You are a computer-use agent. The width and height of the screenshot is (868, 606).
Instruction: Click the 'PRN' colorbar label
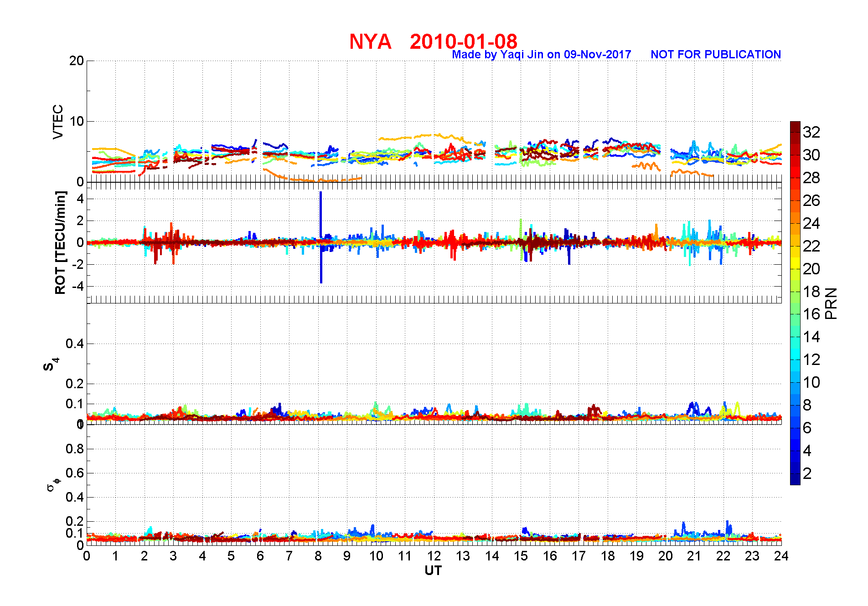pyautogui.click(x=831, y=303)
